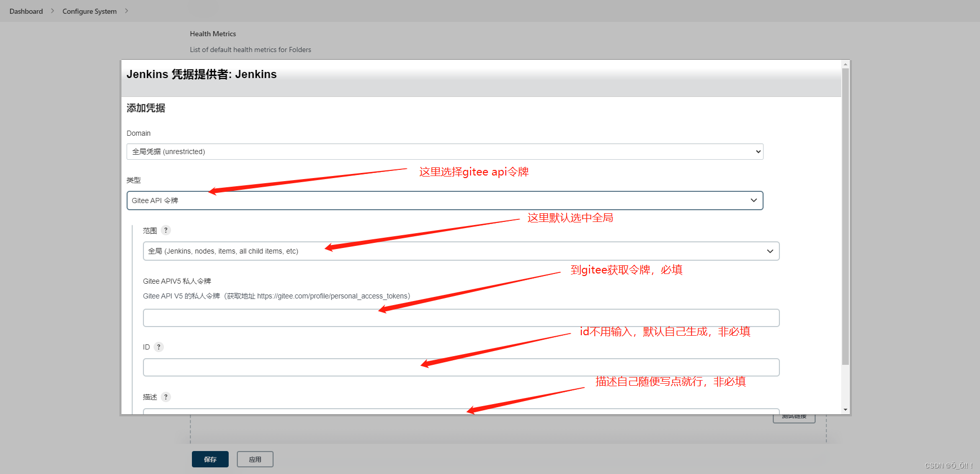Click Gitee APIV5 私人令牌 input field
This screenshot has height=474, width=980.
pyautogui.click(x=461, y=318)
